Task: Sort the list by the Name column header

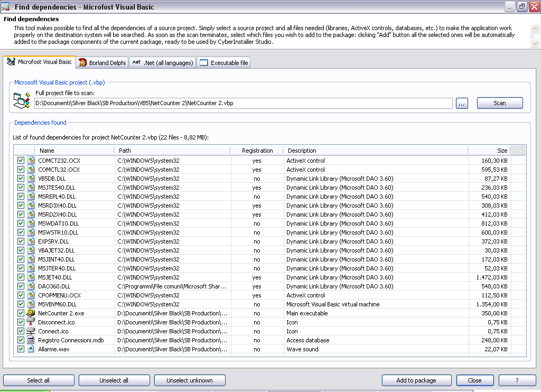Action: (74, 151)
